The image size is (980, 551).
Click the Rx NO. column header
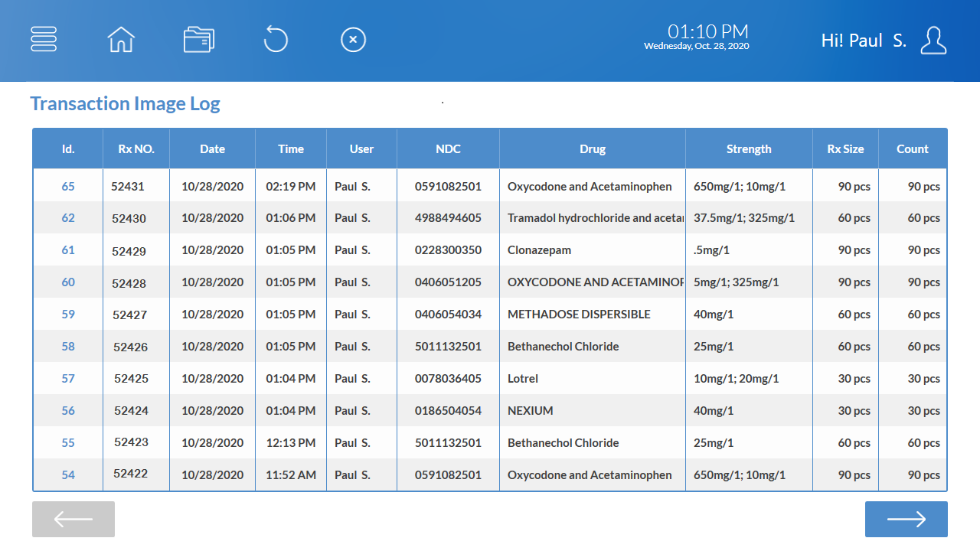[x=136, y=149]
